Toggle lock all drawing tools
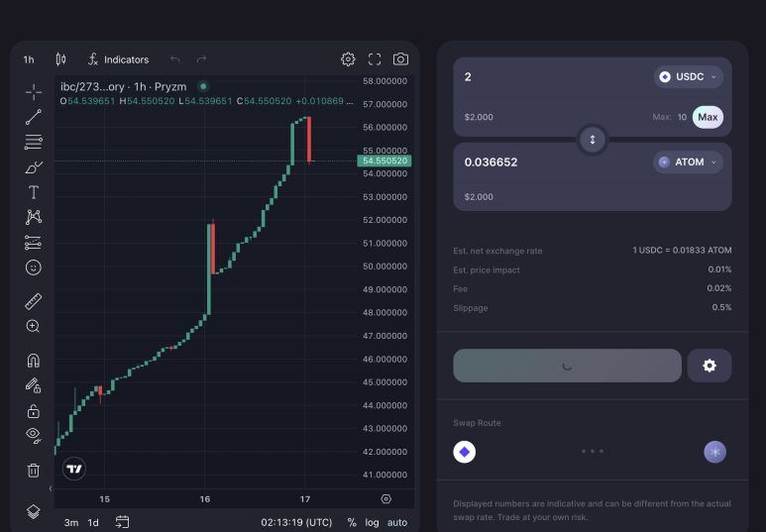 pos(34,411)
